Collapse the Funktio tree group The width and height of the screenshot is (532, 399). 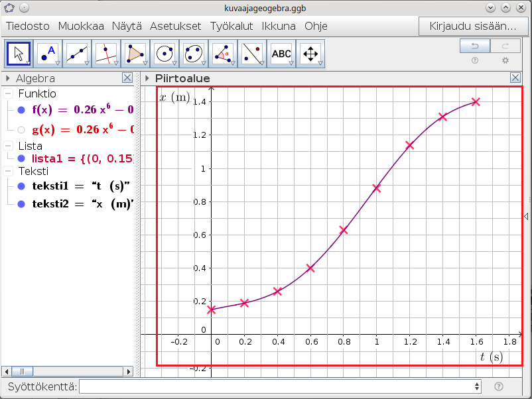coord(9,94)
